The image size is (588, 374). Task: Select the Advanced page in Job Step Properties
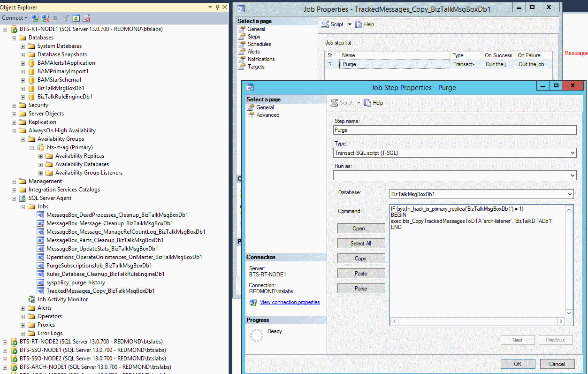(x=268, y=114)
